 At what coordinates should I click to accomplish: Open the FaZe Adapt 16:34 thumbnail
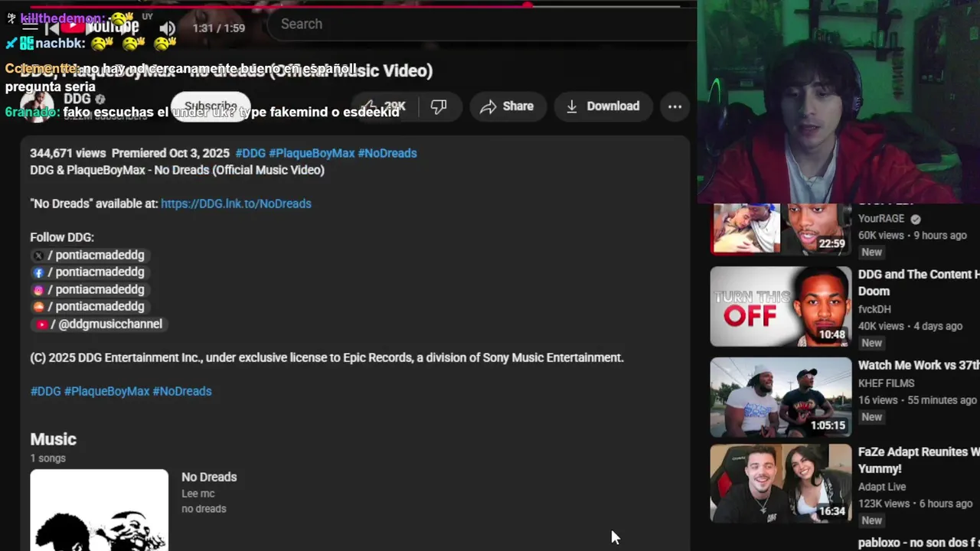point(780,483)
